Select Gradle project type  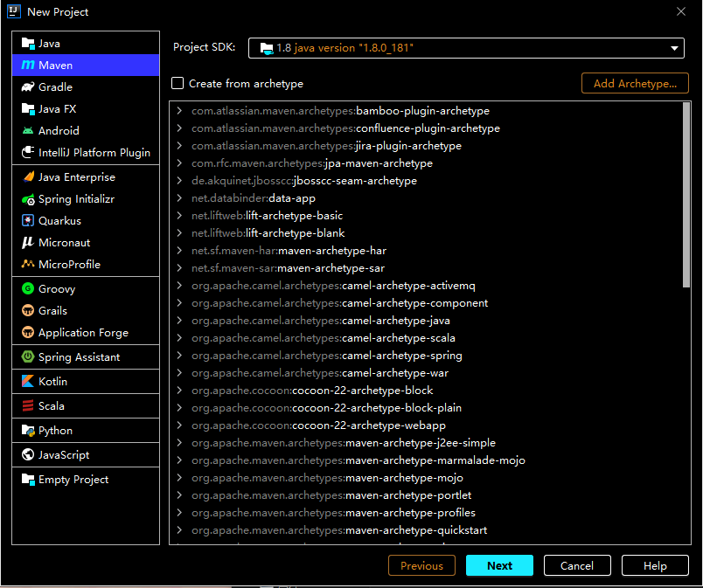[86, 86]
